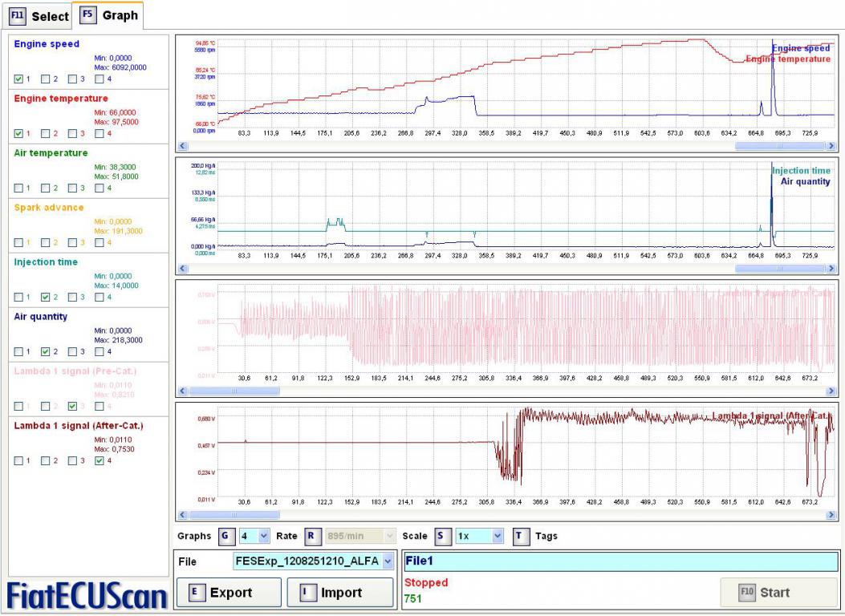Enable Air temperature graph 2 checkbox
Image resolution: width=845 pixels, height=616 pixels.
[46, 188]
